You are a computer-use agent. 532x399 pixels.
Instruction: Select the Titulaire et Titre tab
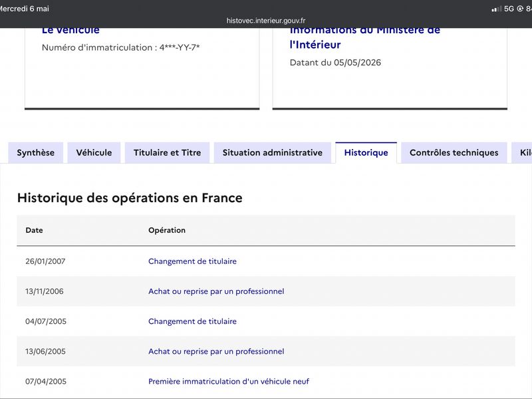[168, 153]
